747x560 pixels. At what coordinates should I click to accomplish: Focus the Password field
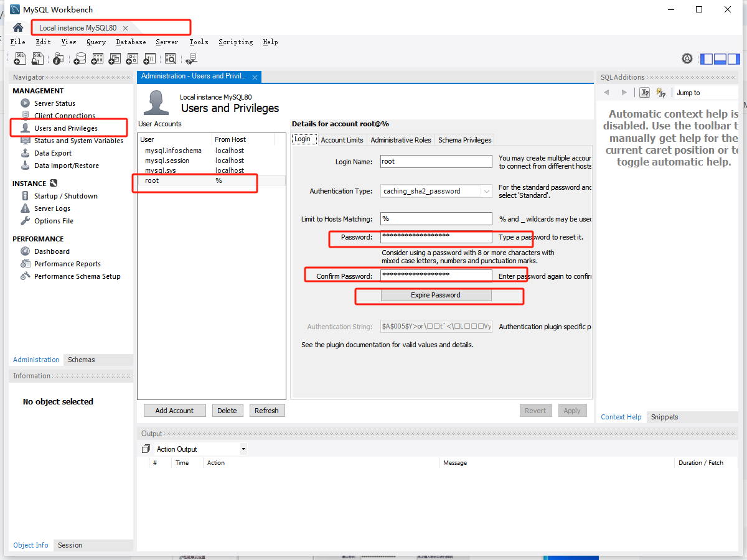436,237
